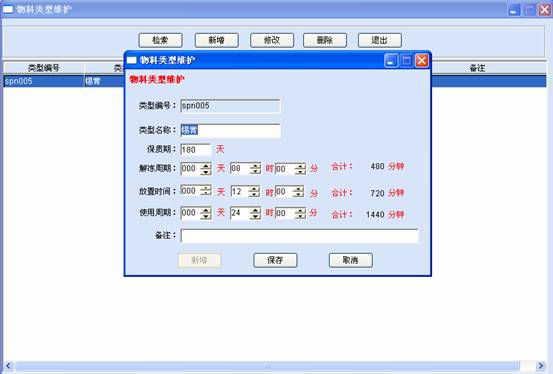This screenshot has width=553, height=374.
Task: Close the 物料类型维护 dialog window
Action: 421,61
